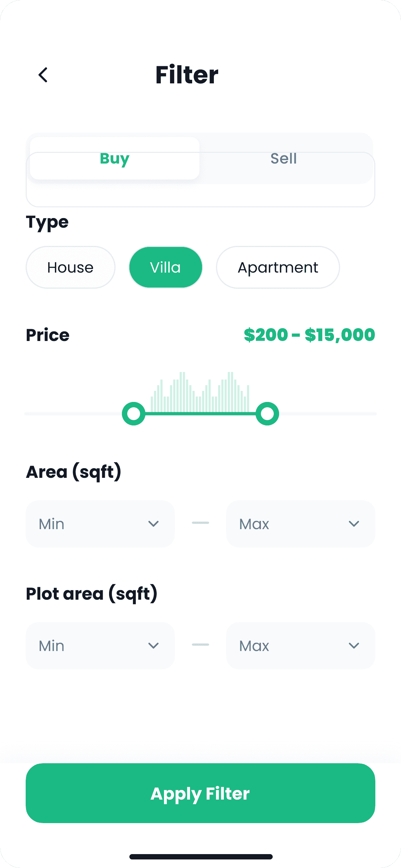401x868 pixels.
Task: Switch to the Buy tab
Action: pyautogui.click(x=114, y=158)
